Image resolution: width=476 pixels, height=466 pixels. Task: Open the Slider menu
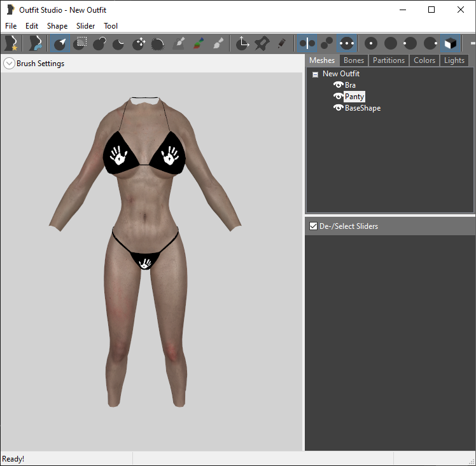click(86, 26)
